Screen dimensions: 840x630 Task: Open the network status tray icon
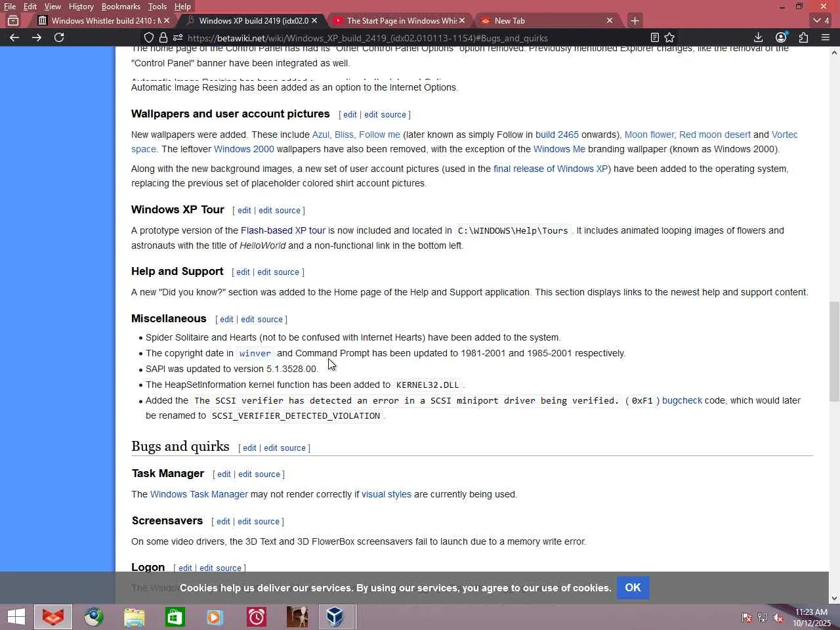tap(763, 618)
